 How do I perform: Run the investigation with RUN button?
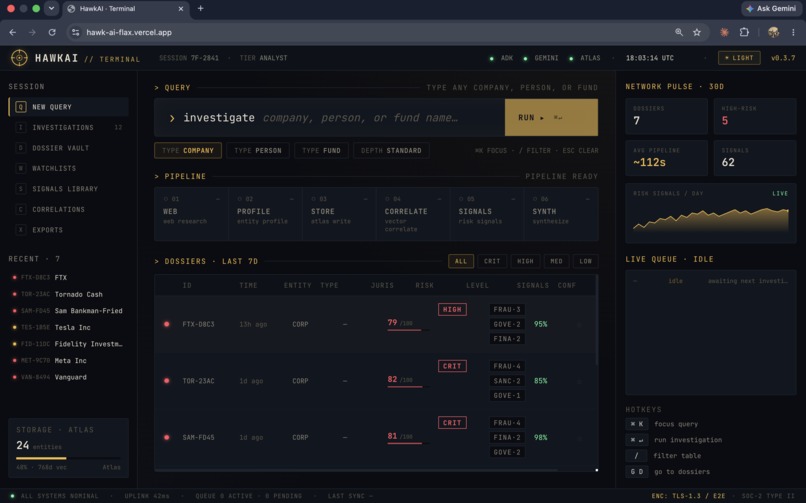[551, 118]
